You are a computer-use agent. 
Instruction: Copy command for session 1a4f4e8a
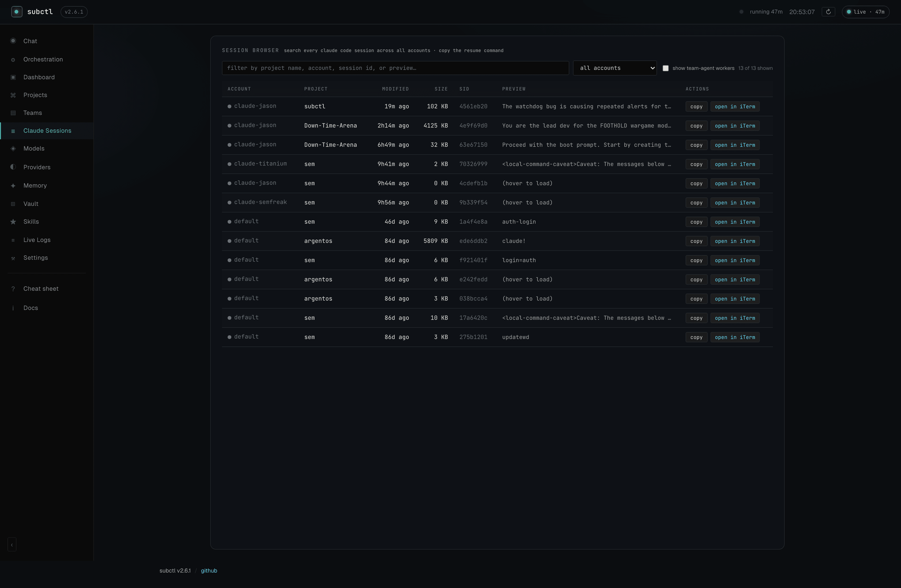[x=696, y=222]
